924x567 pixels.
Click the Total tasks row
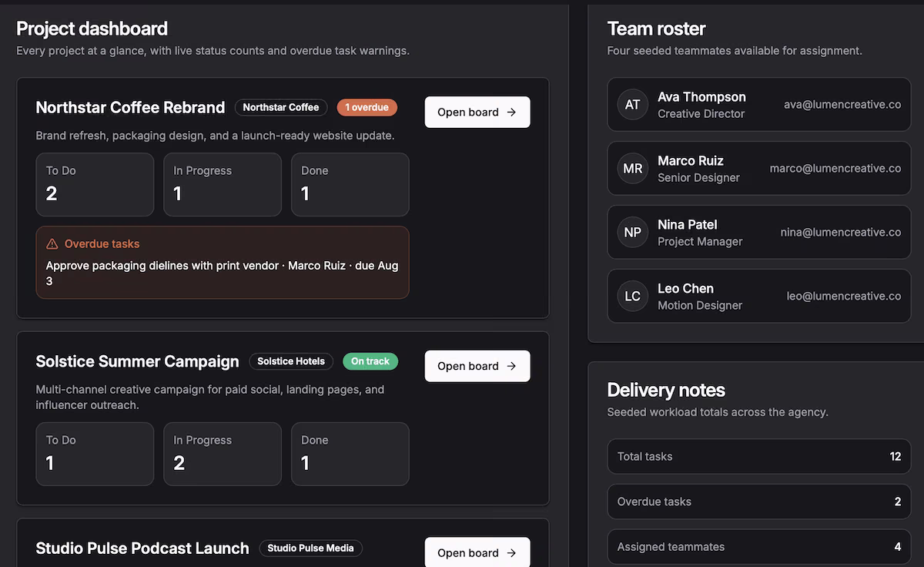pos(759,456)
